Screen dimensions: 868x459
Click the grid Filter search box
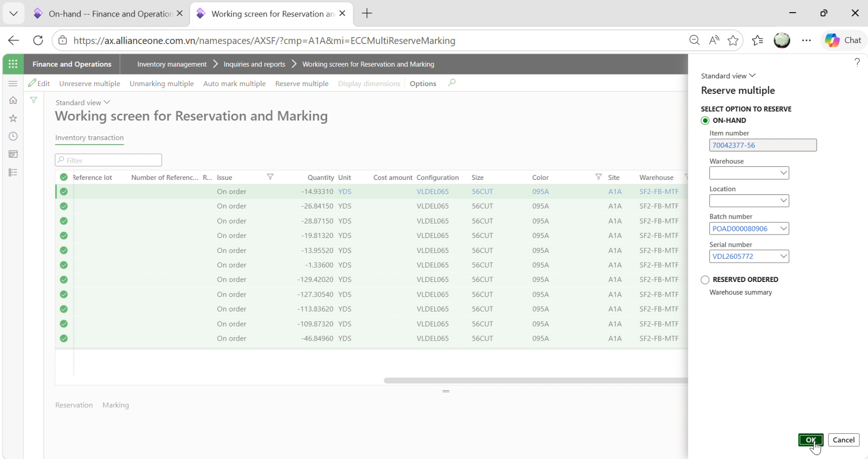coord(108,160)
